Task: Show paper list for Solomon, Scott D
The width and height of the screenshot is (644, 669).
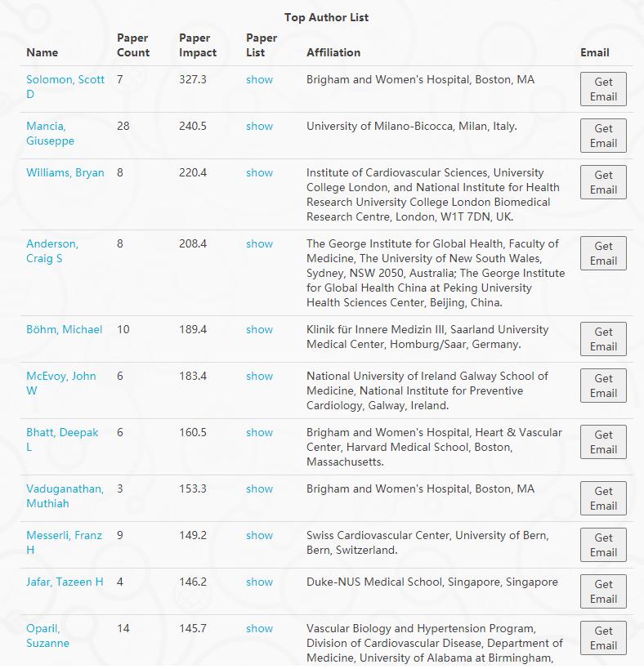Action: click(259, 79)
